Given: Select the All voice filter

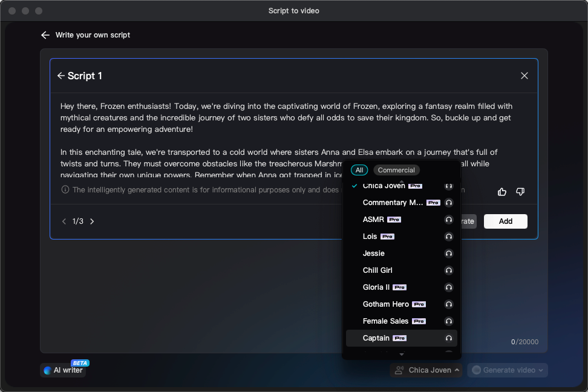Looking at the screenshot, I should 359,170.
